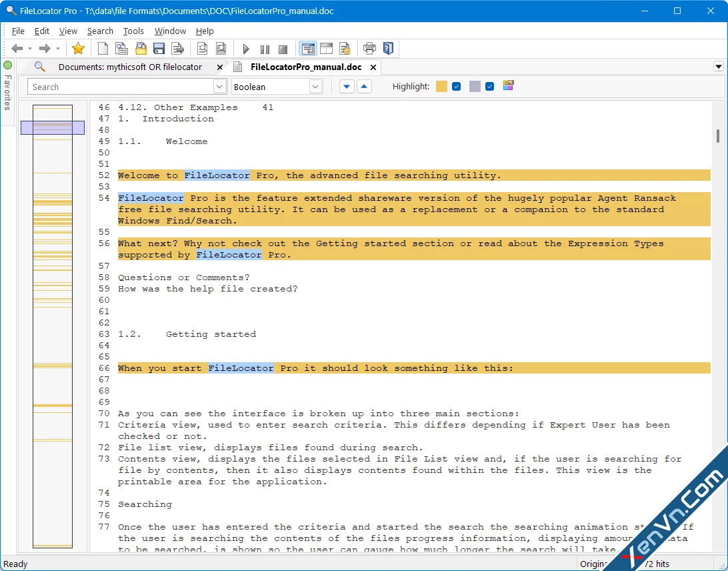
Task: Open the forward history dropdown arrow
Action: click(x=57, y=48)
